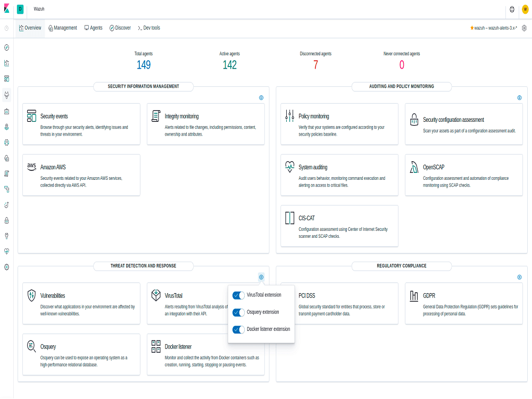Open Management gear icon in sidebar
Viewport: 532px width, 399px height.
(x=6, y=268)
